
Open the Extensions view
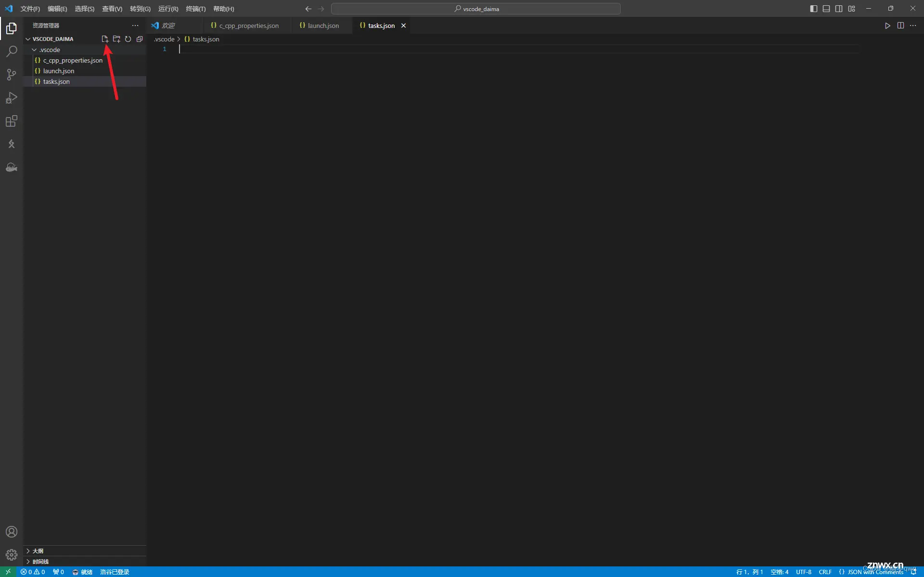pos(12,121)
